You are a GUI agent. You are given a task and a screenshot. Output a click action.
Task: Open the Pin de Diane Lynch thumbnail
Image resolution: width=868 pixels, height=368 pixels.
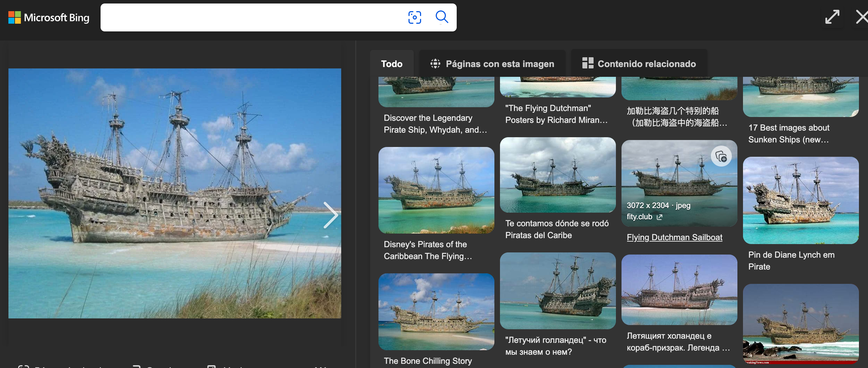[801, 200]
